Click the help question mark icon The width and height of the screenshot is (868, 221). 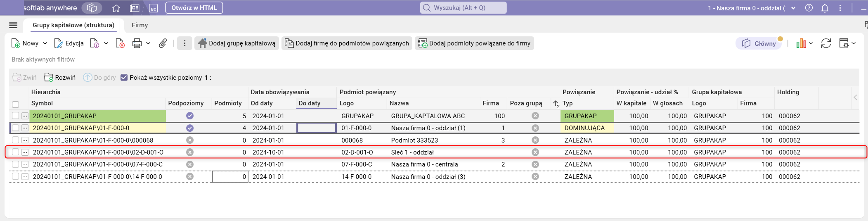[x=809, y=8]
